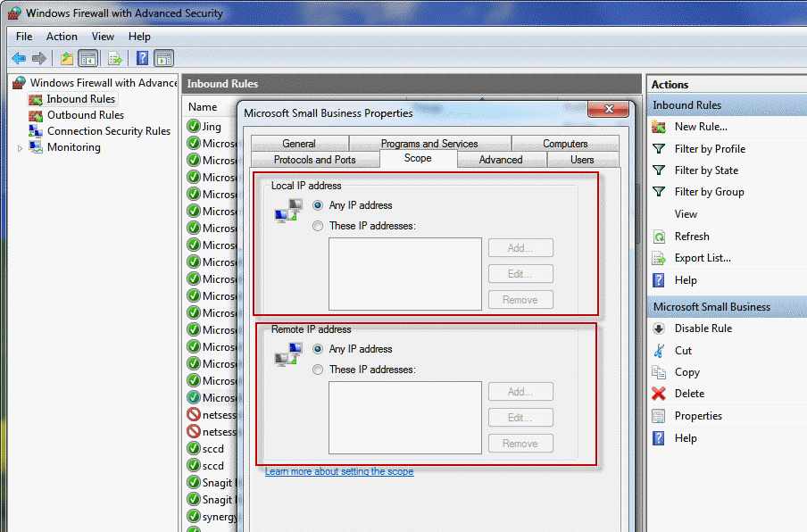
Task: Click the forward arrow toolbar icon
Action: (x=39, y=59)
